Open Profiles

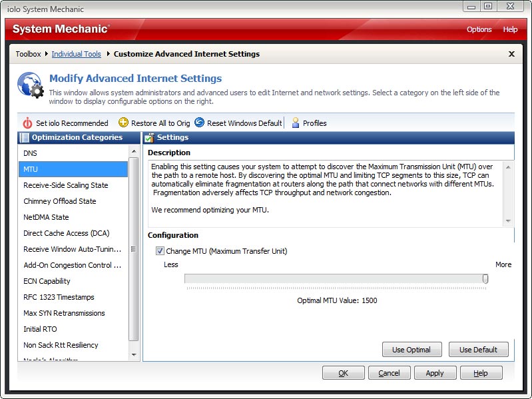coord(309,123)
